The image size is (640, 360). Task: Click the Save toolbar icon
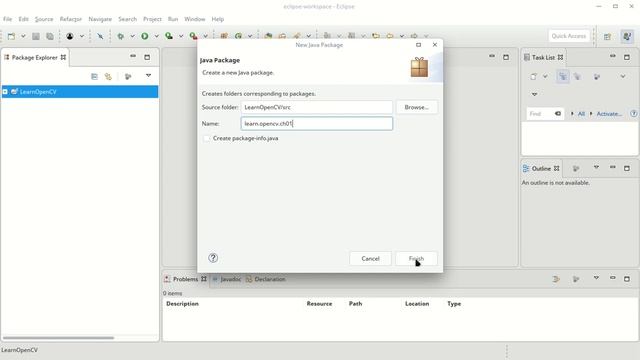pos(36,36)
